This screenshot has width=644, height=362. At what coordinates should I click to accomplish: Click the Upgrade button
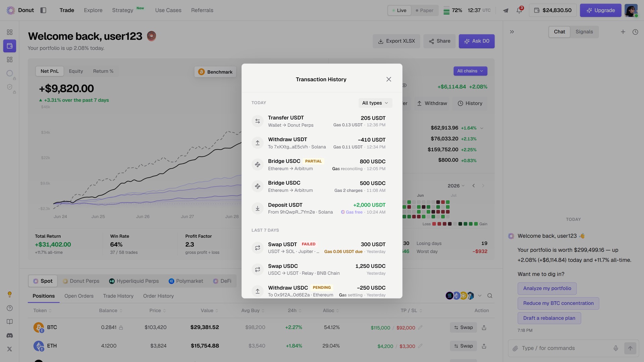600,10
